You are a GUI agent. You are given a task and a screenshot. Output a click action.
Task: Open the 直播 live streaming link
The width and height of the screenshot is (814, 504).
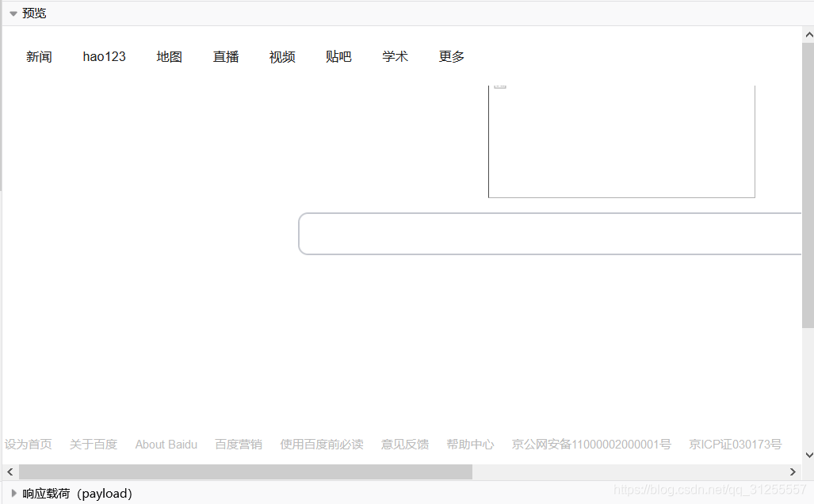click(225, 56)
